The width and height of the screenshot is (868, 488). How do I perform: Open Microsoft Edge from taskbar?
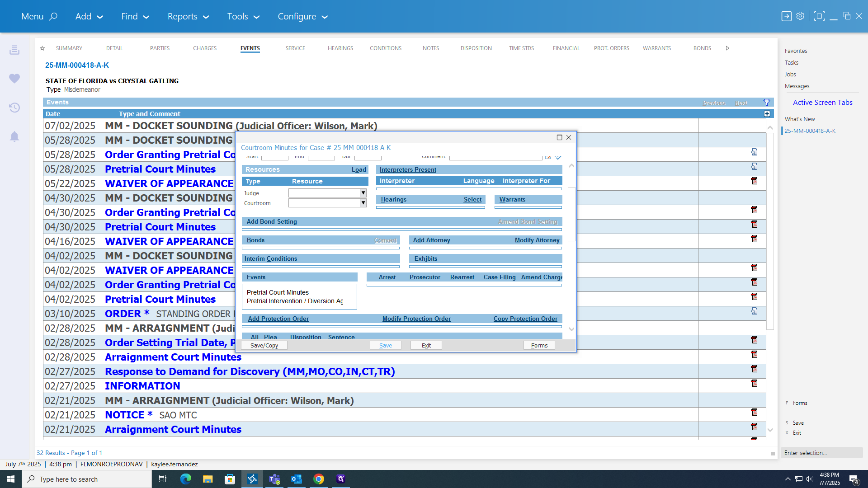pyautogui.click(x=185, y=479)
